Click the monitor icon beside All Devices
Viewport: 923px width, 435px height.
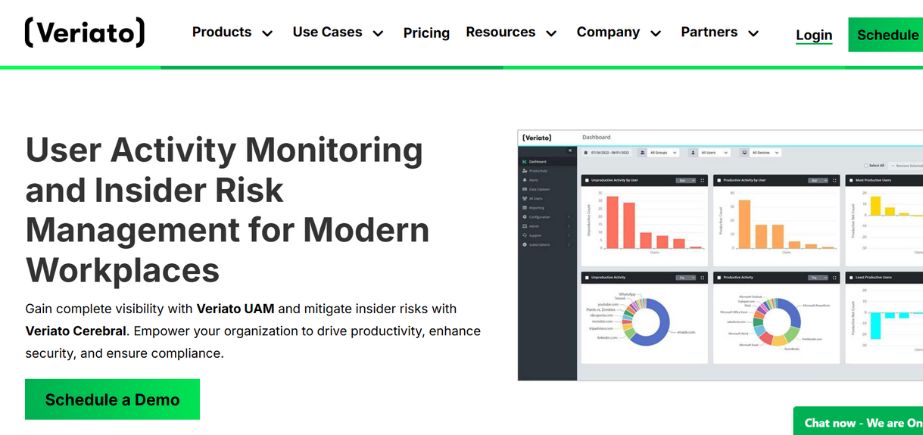[745, 152]
